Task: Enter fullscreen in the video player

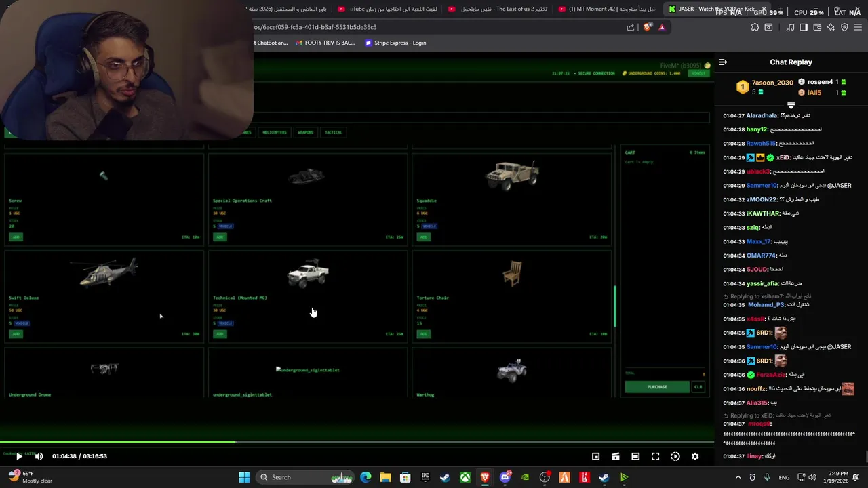Action: [x=655, y=457]
